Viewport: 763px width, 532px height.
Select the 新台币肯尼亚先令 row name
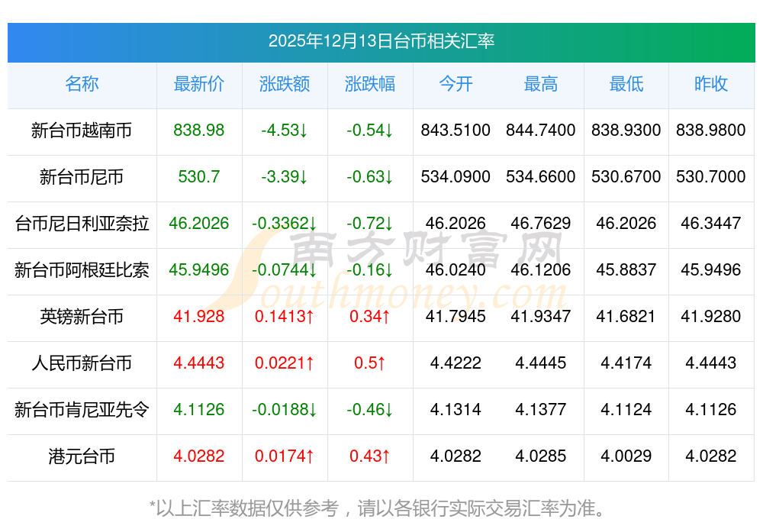point(82,410)
